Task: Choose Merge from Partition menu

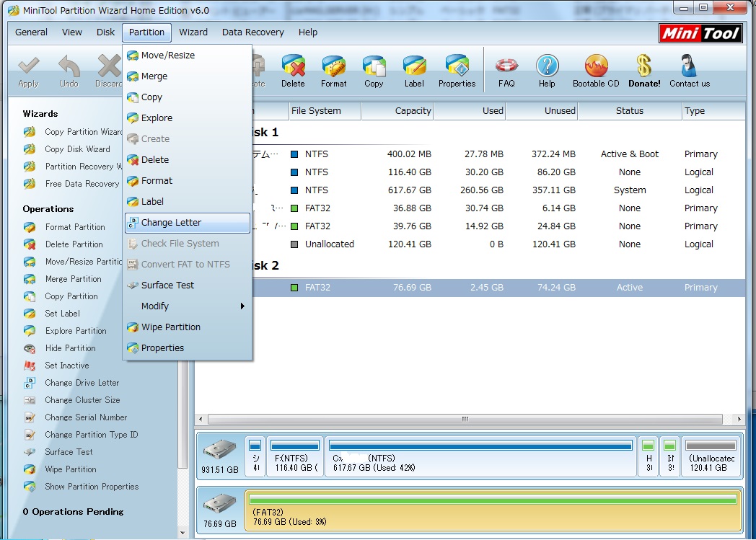Action: (188, 76)
